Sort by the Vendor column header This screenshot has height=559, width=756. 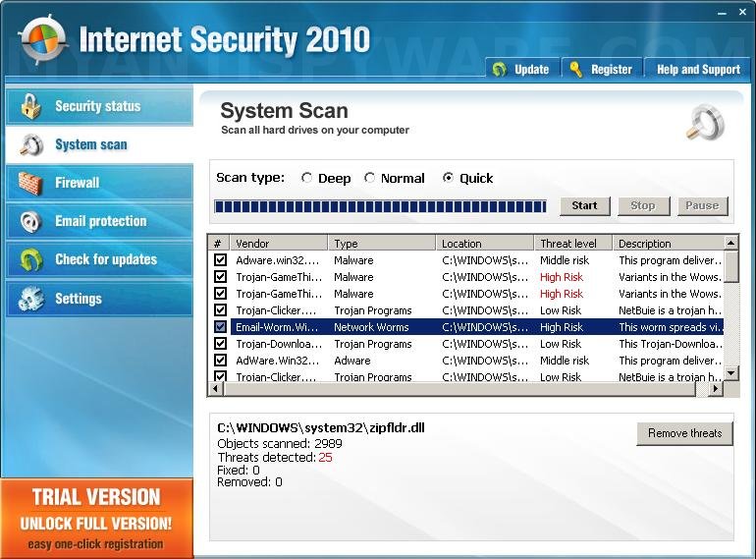click(x=279, y=243)
